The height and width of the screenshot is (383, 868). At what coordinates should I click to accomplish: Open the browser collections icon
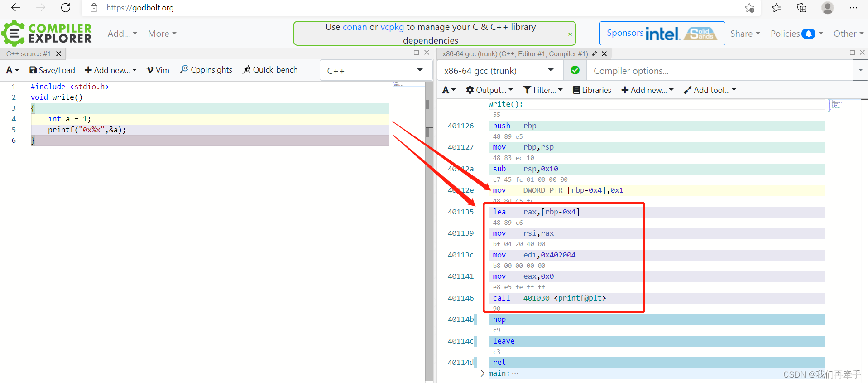[x=802, y=8]
